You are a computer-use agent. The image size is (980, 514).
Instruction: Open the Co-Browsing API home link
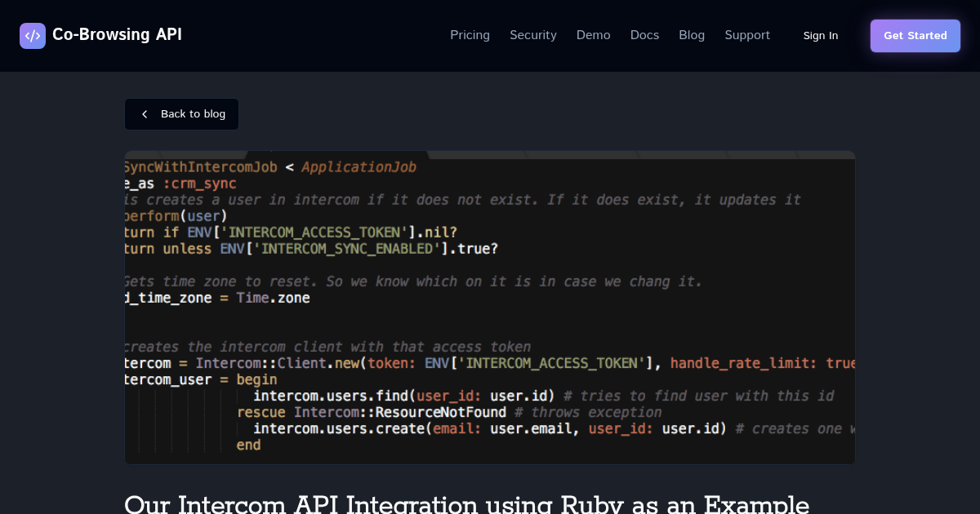coord(101,36)
